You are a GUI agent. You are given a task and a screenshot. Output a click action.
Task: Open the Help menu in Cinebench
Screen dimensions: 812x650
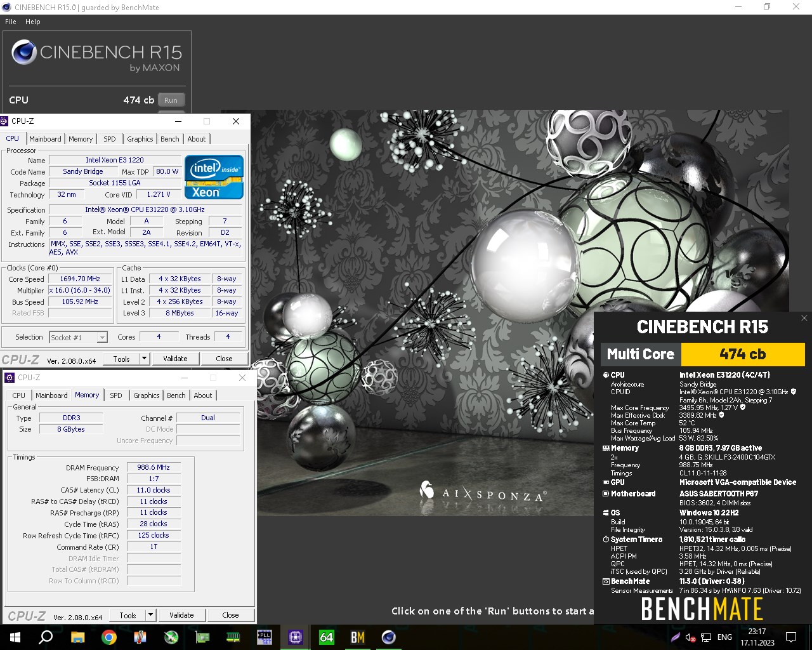[x=33, y=22]
